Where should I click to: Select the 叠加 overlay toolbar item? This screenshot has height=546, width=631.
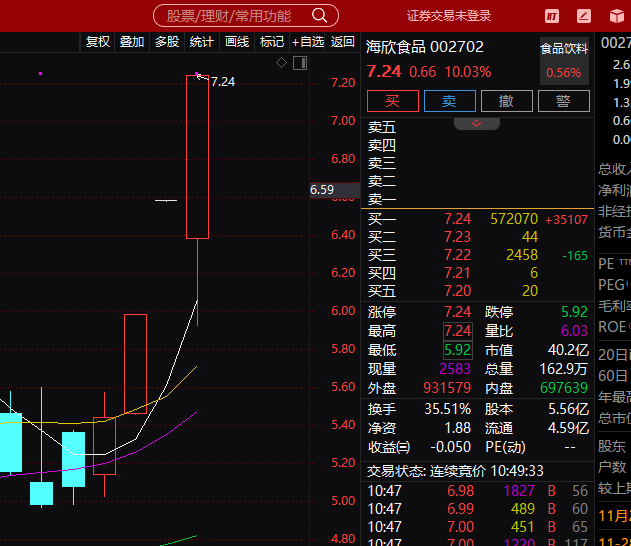tap(132, 41)
